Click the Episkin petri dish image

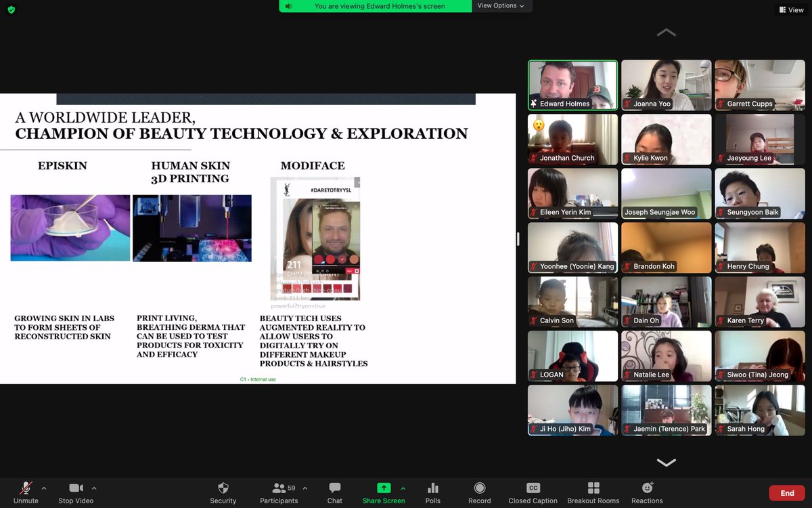[70, 228]
